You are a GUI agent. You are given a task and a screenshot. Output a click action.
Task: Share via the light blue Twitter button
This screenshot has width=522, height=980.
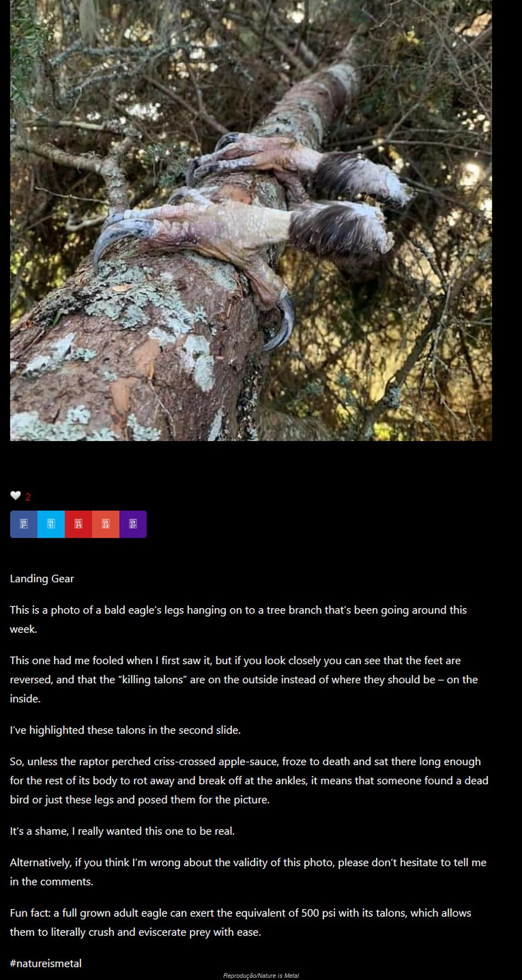coord(51,524)
